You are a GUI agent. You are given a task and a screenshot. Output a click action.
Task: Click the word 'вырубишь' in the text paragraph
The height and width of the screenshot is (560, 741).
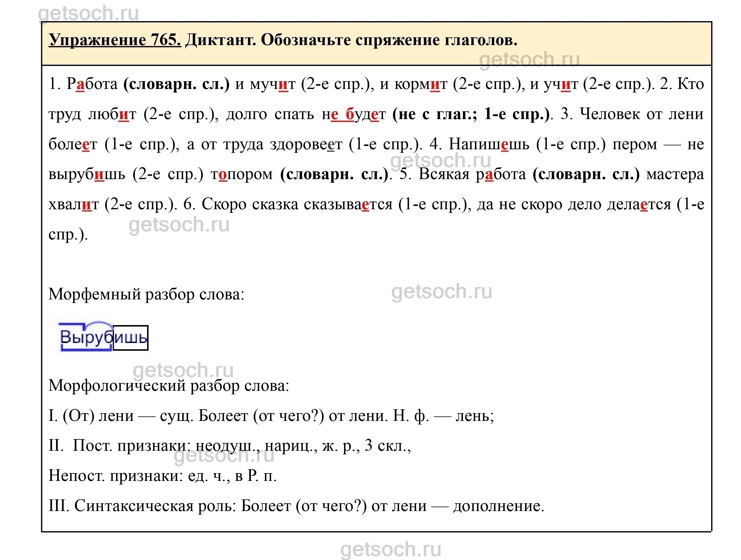click(x=87, y=175)
